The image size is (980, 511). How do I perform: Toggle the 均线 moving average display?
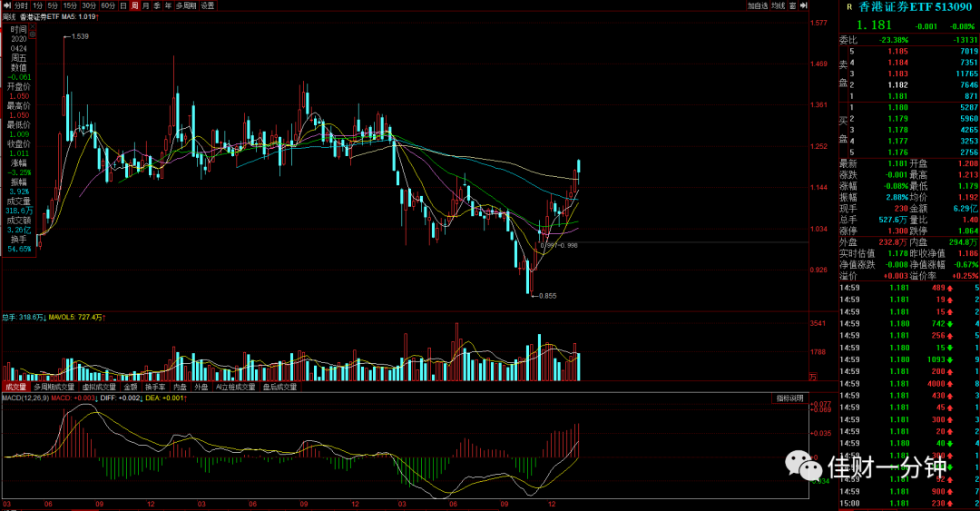point(779,5)
